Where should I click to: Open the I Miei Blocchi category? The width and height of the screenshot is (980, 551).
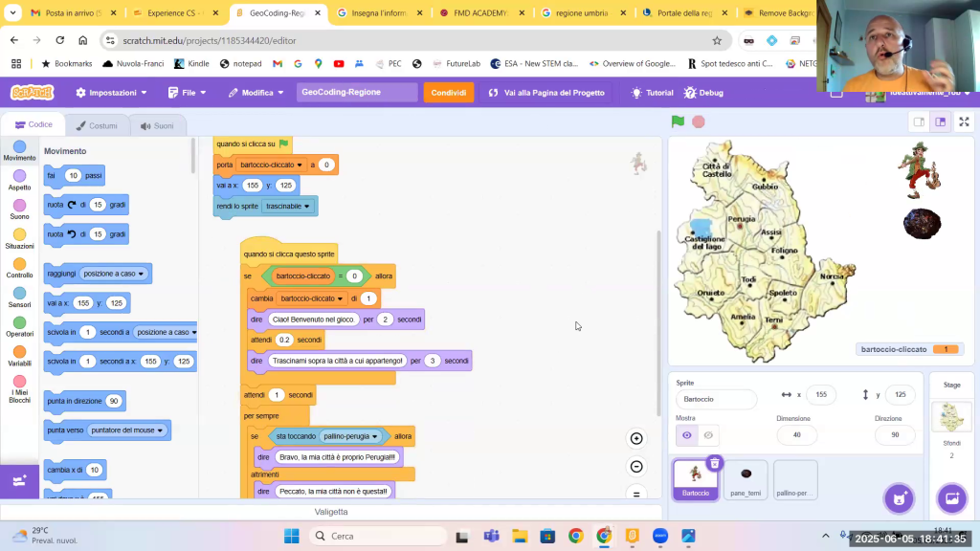click(19, 388)
